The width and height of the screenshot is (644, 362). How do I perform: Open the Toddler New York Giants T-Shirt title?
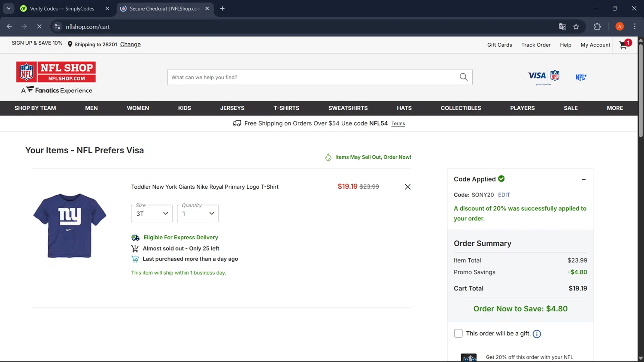point(205,187)
